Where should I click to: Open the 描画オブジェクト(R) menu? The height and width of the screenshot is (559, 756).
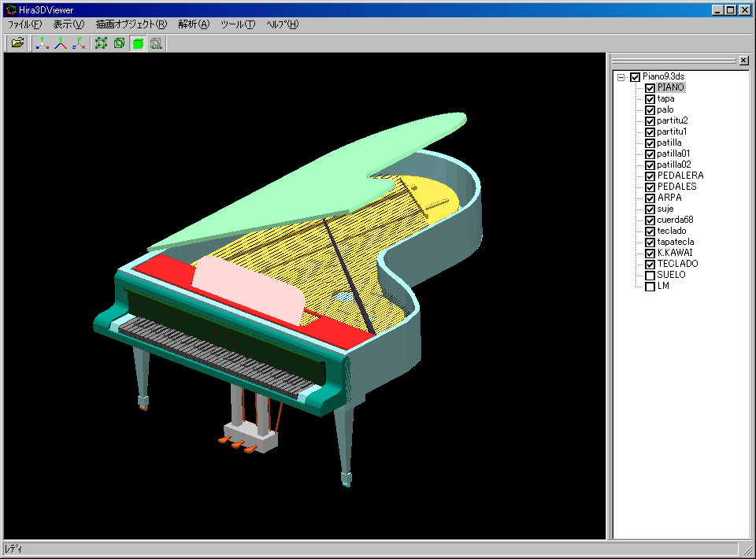point(132,24)
